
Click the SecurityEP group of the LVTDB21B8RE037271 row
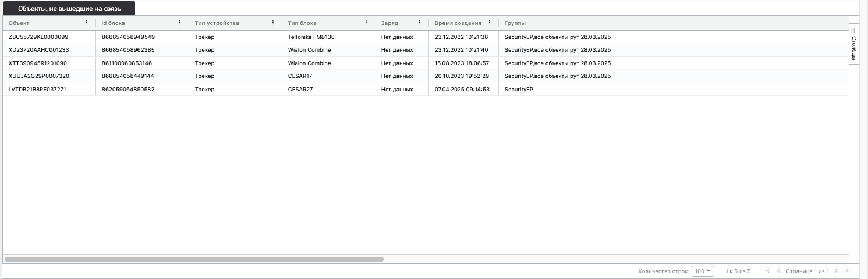point(519,90)
